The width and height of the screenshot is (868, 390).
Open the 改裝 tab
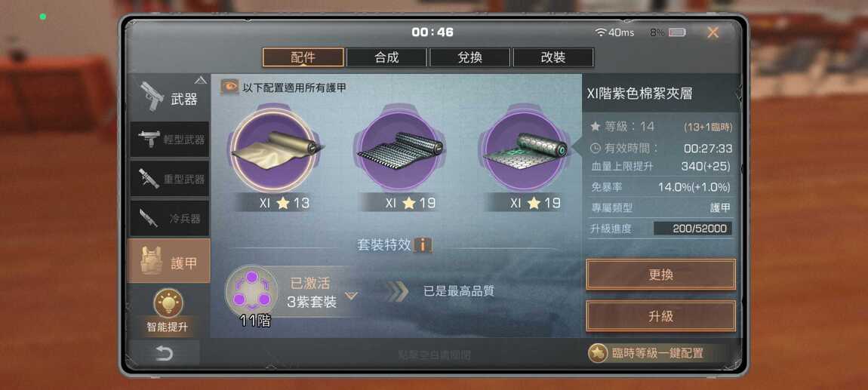click(553, 57)
